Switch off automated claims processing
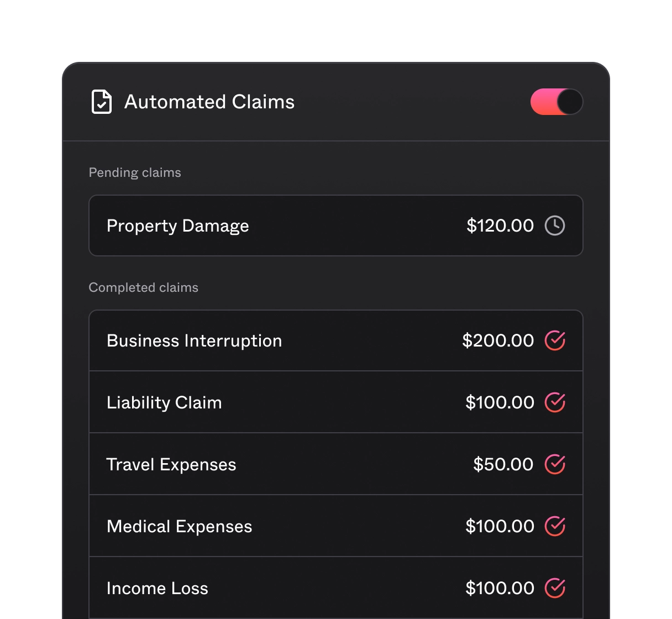672x619 pixels. coord(556,102)
